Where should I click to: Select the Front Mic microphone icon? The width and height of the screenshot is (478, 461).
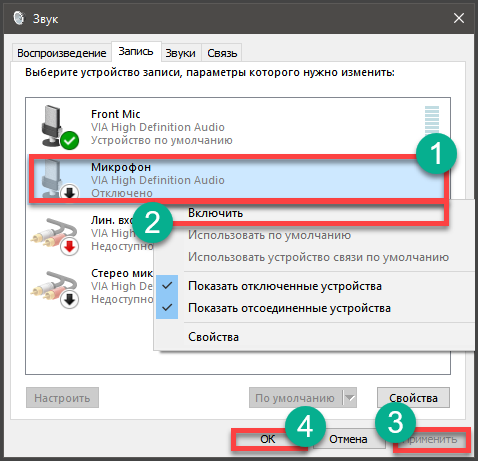[59, 127]
